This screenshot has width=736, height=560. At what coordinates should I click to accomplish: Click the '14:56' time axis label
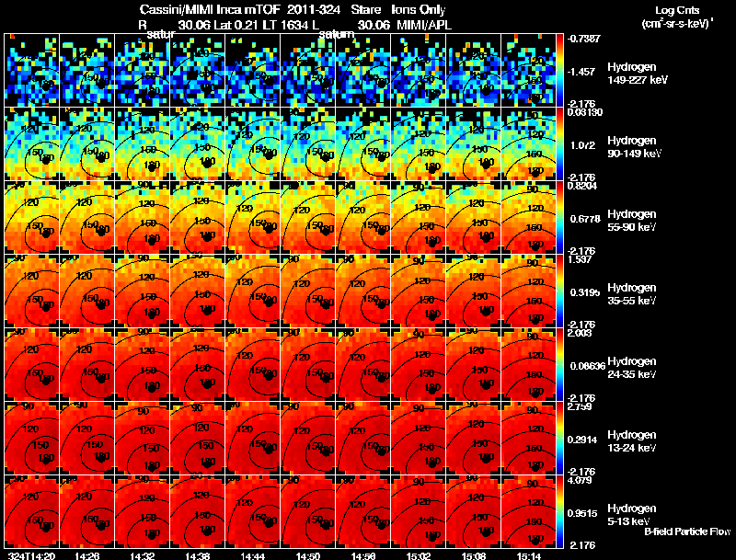coord(363,555)
